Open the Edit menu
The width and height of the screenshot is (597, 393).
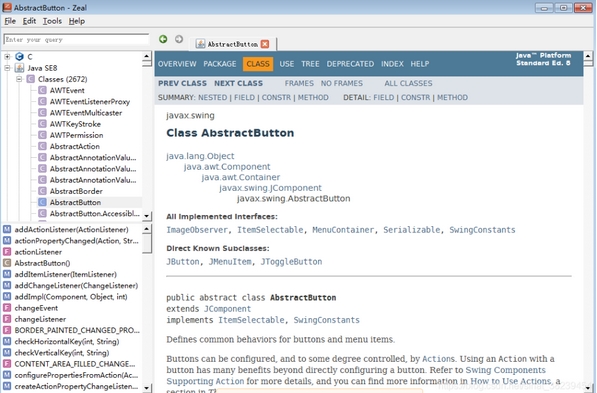click(29, 21)
